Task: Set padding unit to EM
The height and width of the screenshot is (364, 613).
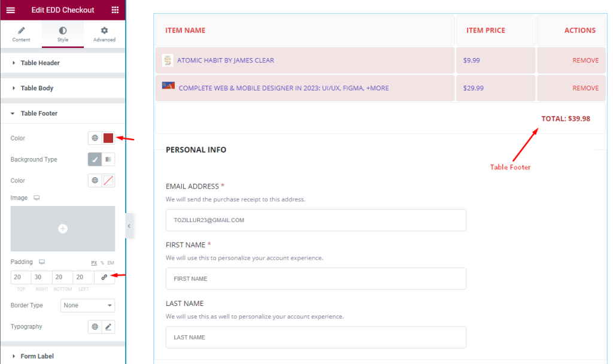Action: tap(111, 263)
